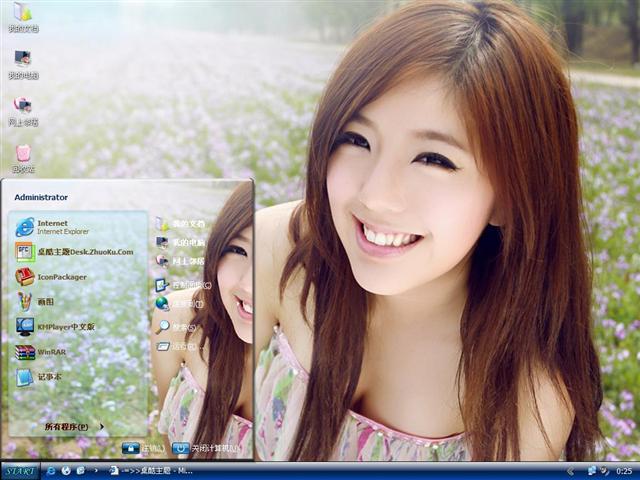Image resolution: width=640 pixels, height=480 pixels.
Task: Expand 所有程序(P) all programs list
Action: click(74, 427)
